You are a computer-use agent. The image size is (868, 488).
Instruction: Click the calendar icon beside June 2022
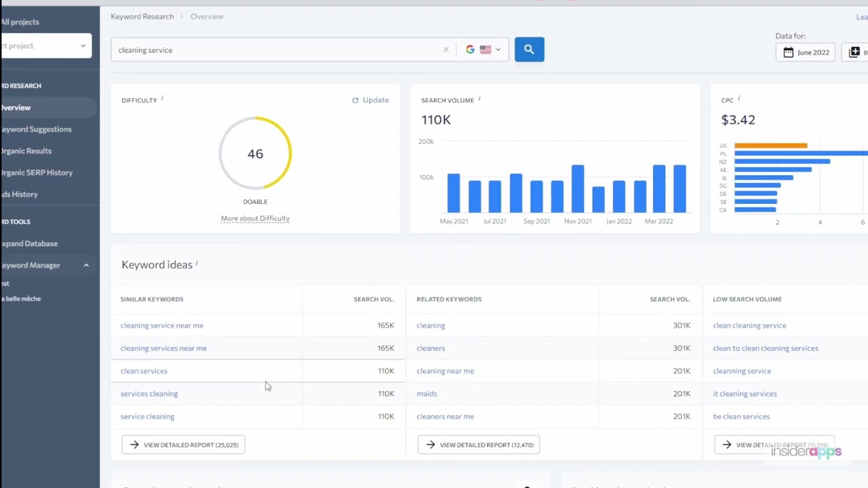[788, 52]
